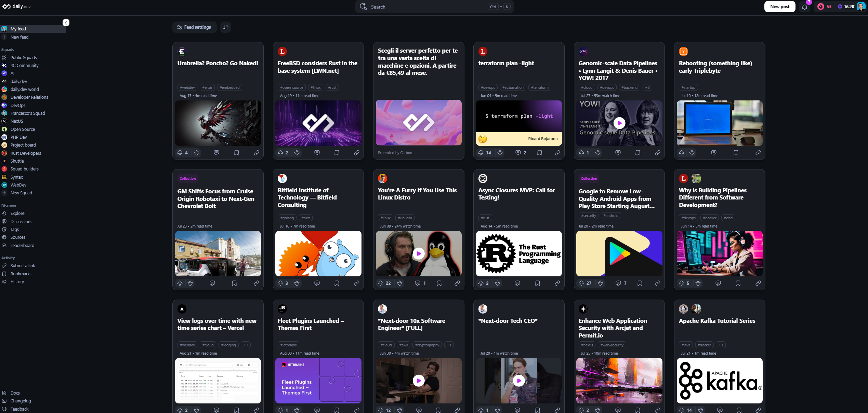
Task: Click the sort/filter arrows icon next to Feed settings
Action: click(x=225, y=27)
